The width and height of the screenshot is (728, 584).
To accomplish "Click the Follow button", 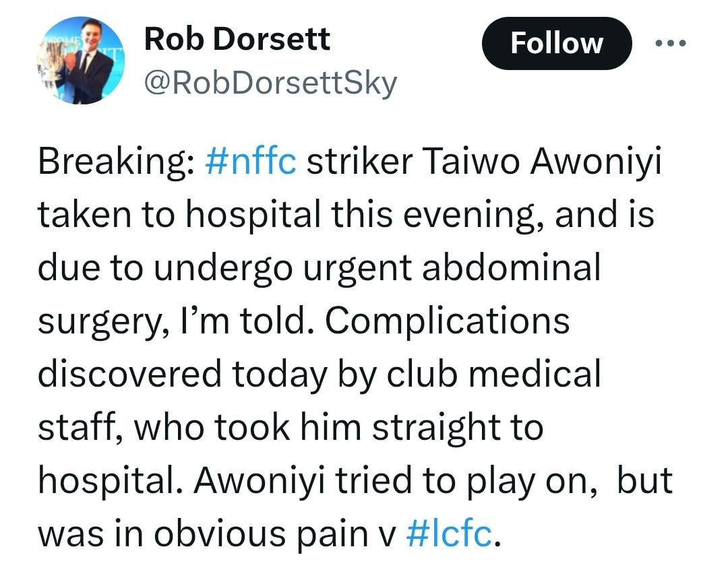I will [557, 44].
